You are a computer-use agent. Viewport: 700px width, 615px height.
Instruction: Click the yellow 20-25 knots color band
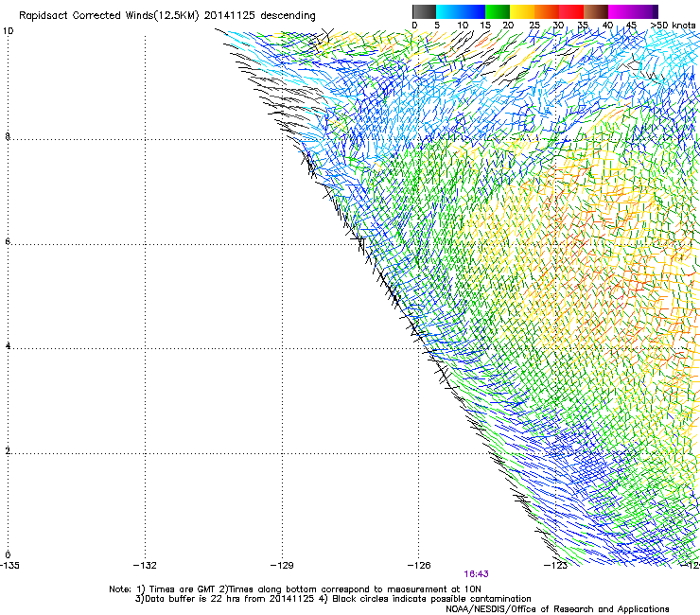[x=522, y=11]
